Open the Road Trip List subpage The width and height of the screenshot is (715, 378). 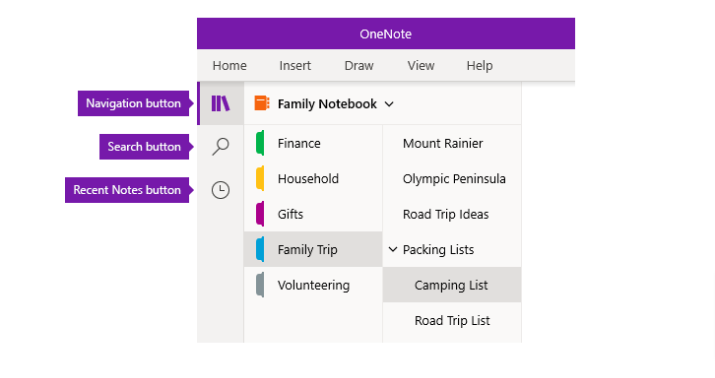point(452,321)
